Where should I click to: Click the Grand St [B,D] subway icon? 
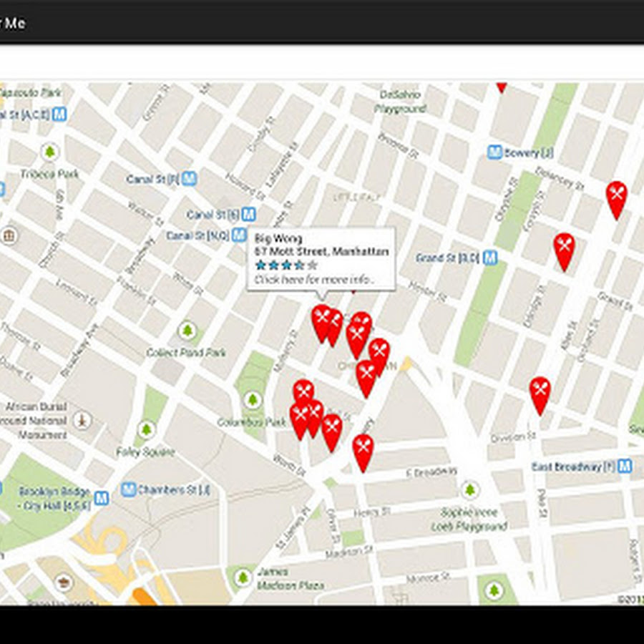click(490, 258)
